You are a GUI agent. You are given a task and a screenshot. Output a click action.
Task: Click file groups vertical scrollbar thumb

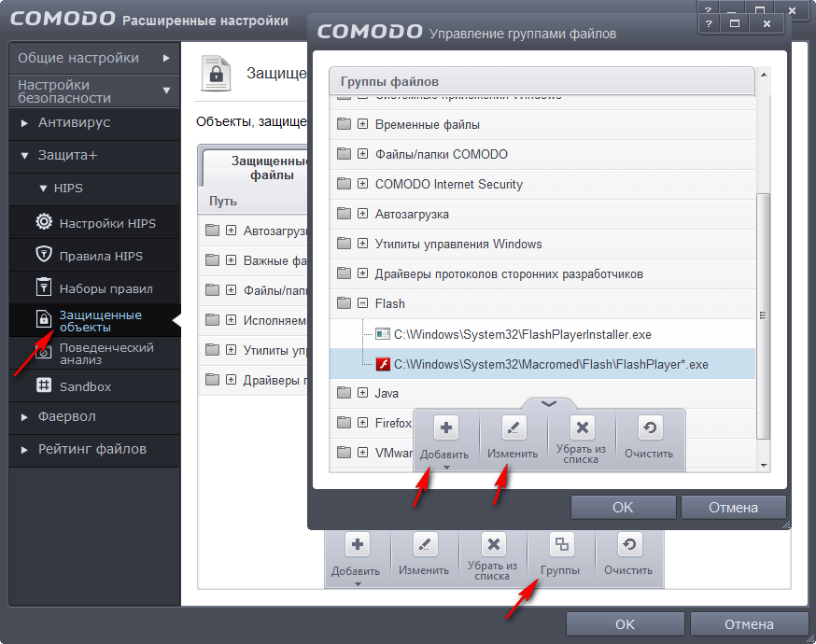[x=763, y=315]
